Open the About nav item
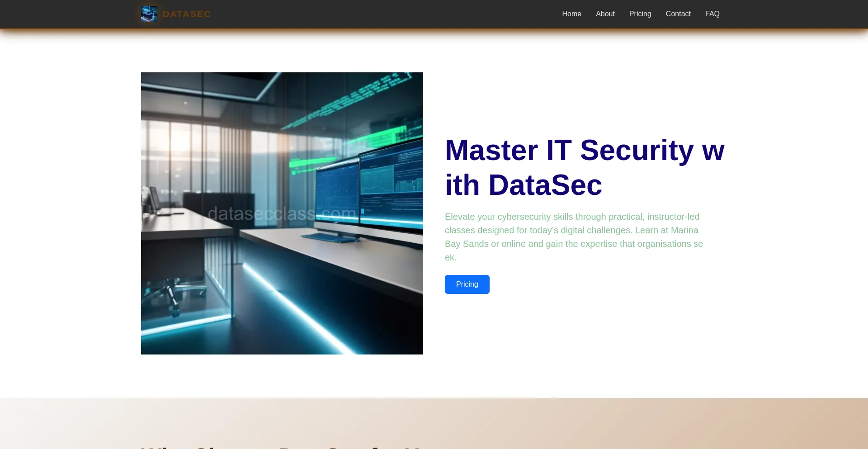The height and width of the screenshot is (449, 868). click(605, 14)
